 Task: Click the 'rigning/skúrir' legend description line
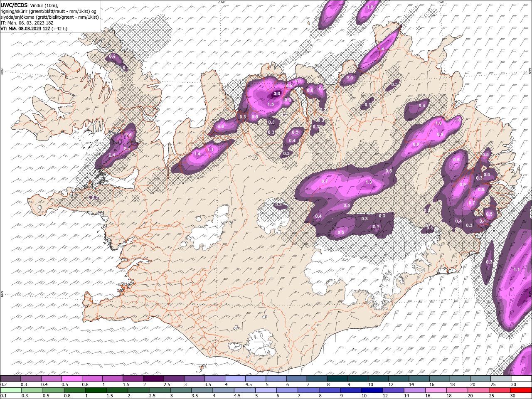(x=49, y=11)
